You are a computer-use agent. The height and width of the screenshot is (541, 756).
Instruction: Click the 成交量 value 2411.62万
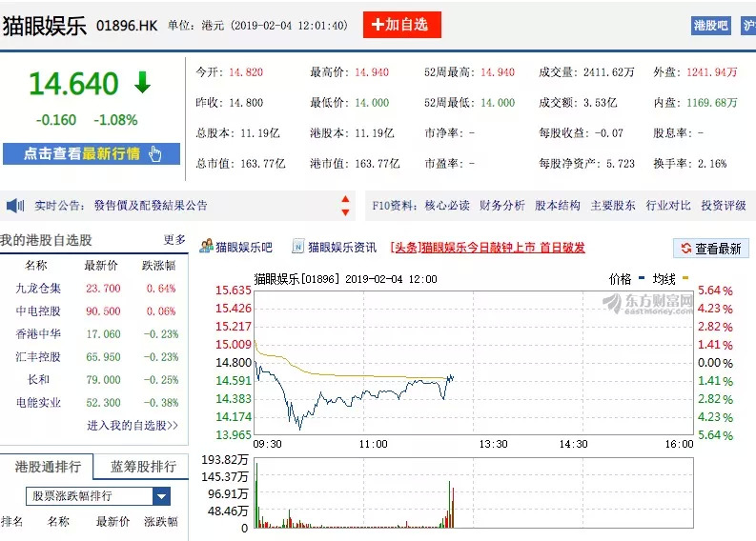point(608,72)
